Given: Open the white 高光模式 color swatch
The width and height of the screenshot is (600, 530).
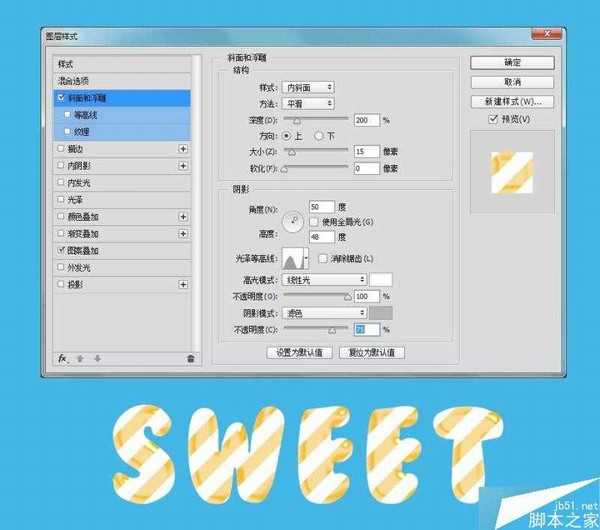Looking at the screenshot, I should [381, 280].
